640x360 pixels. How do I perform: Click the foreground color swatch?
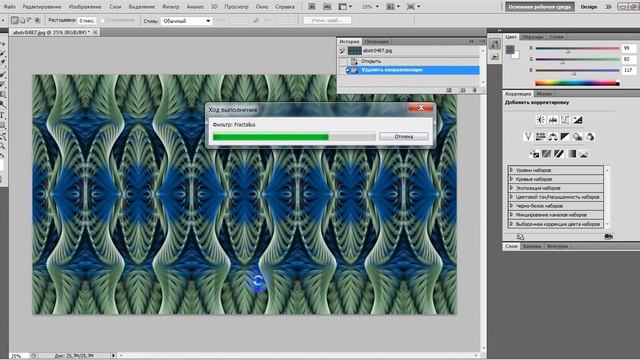510,49
